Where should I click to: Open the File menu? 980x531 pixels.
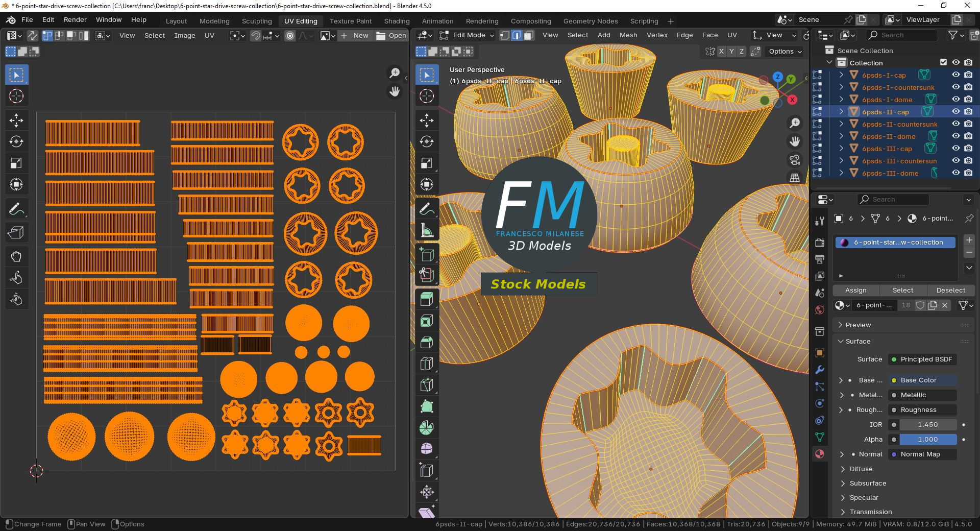pos(27,20)
